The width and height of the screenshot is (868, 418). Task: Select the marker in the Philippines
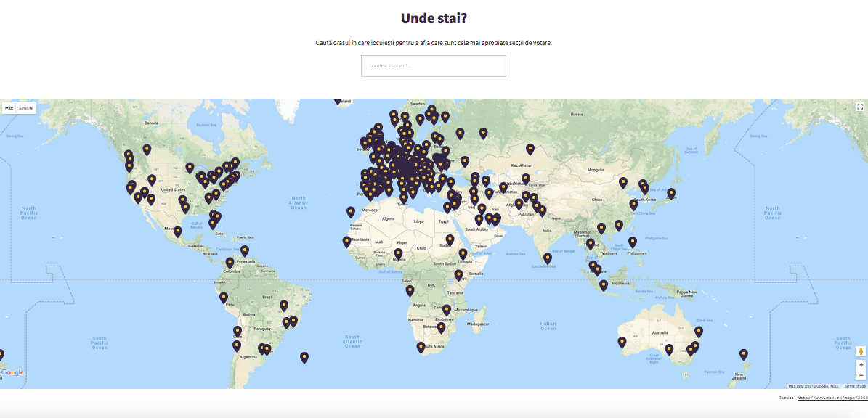coord(633,242)
